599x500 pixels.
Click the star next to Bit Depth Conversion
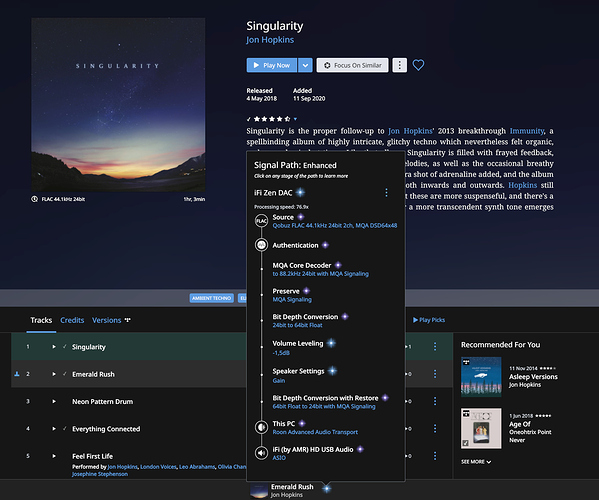tap(345, 317)
